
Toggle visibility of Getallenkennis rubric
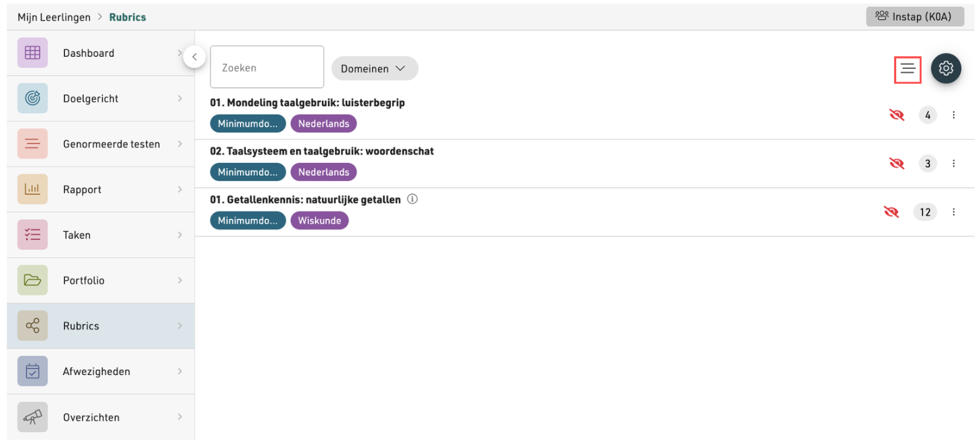891,212
